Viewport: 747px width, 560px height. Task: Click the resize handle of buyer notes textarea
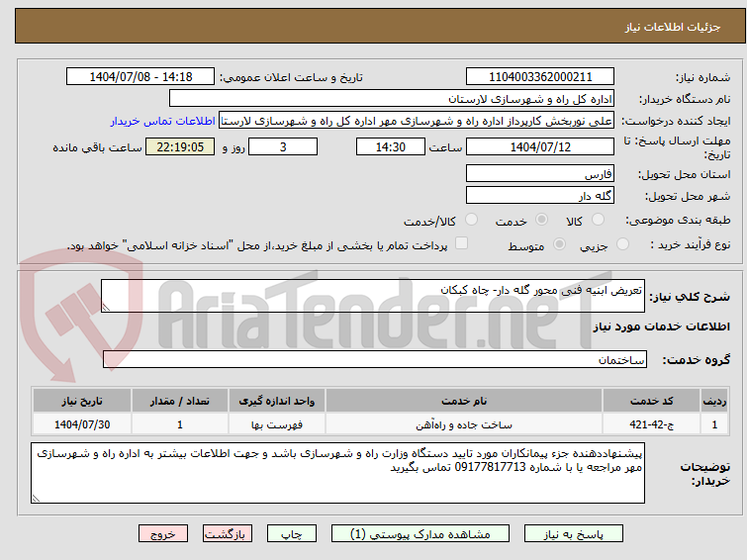point(37,498)
